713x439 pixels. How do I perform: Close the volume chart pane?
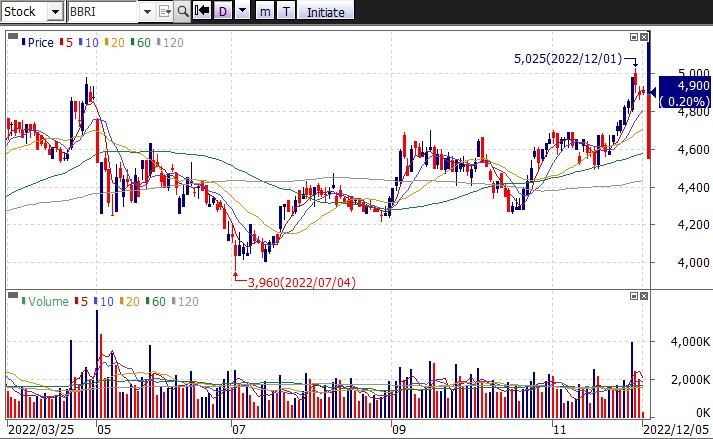click(x=644, y=297)
